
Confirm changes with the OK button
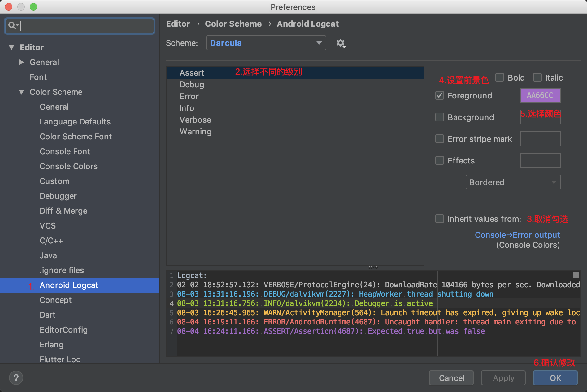pyautogui.click(x=555, y=378)
